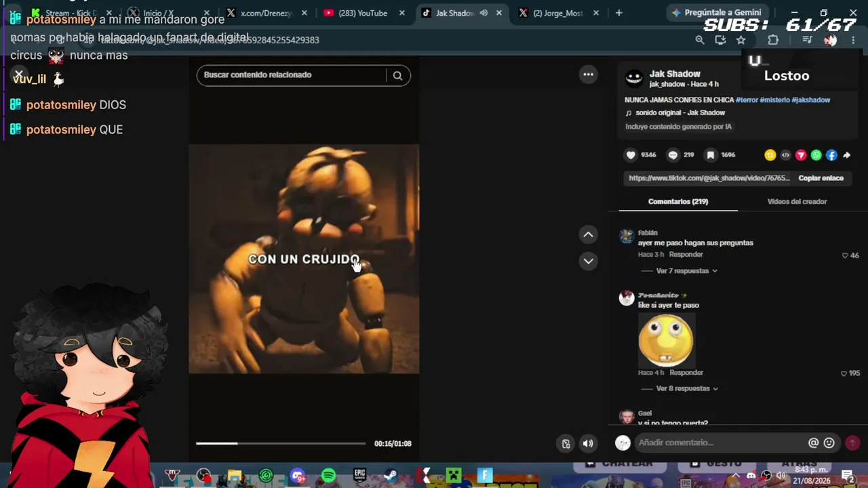Open the #misterio hashtag link
Viewport: 868px width, 488px height.
click(775, 100)
